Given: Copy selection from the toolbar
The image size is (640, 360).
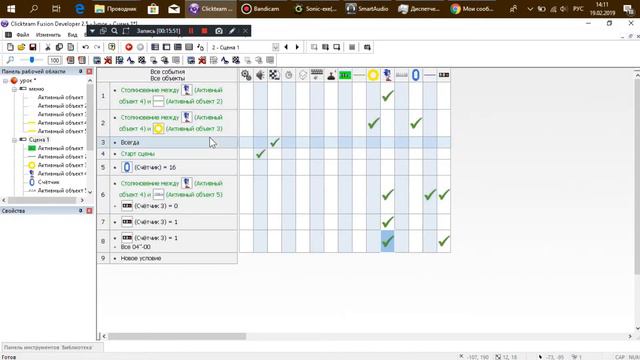Looking at the screenshot, I should tap(59, 47).
